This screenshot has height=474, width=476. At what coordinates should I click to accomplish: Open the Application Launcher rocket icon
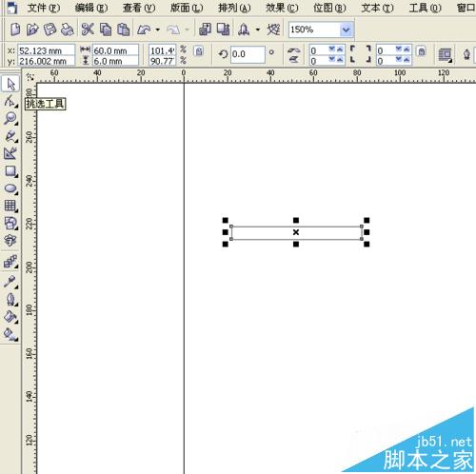tap(244, 30)
